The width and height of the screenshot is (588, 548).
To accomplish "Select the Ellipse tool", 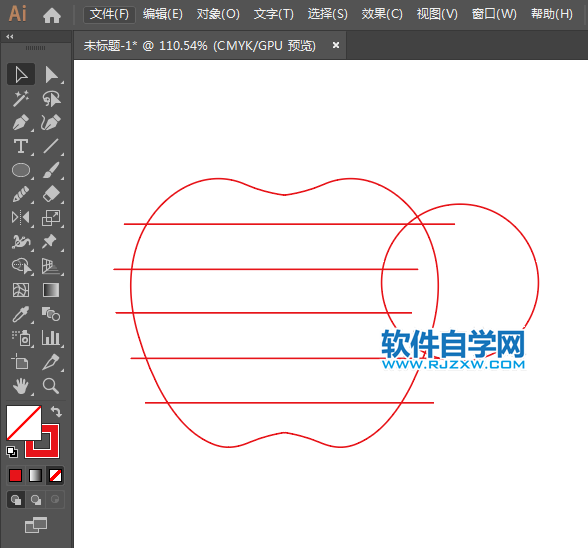I will tap(21, 170).
